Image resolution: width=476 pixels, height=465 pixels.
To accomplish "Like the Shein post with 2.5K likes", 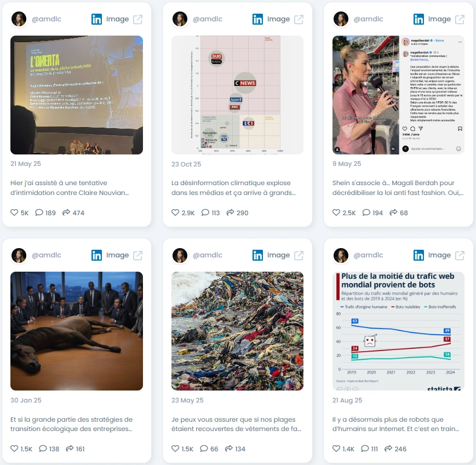I will pos(336,213).
